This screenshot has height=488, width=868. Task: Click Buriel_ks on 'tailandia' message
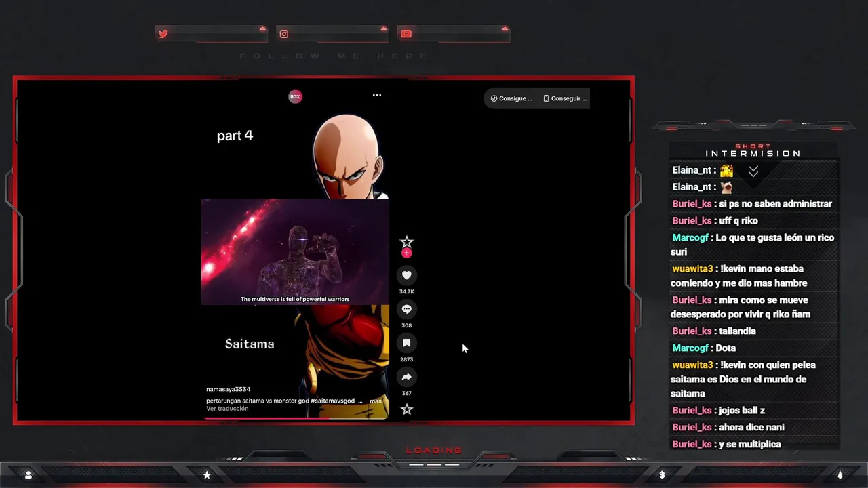tap(692, 331)
